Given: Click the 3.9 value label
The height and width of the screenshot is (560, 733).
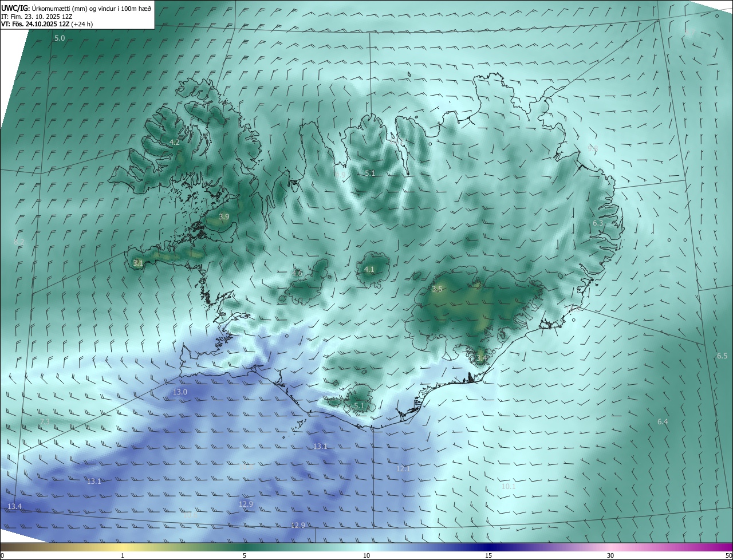Looking at the screenshot, I should (x=224, y=217).
